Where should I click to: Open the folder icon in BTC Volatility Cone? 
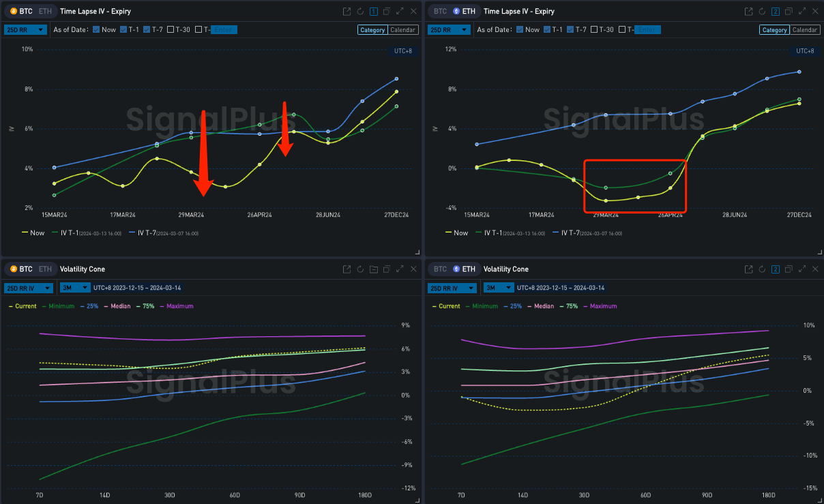pyautogui.click(x=373, y=269)
